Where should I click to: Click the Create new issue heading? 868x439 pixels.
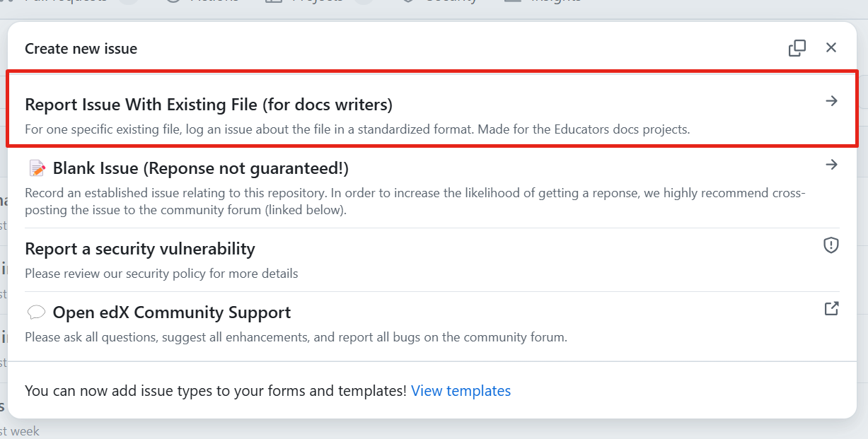81,49
